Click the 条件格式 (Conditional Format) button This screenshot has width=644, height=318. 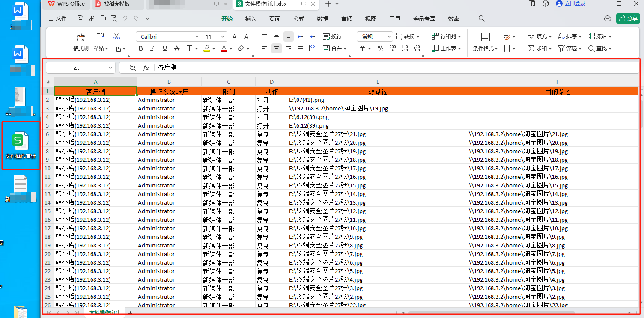(x=486, y=42)
